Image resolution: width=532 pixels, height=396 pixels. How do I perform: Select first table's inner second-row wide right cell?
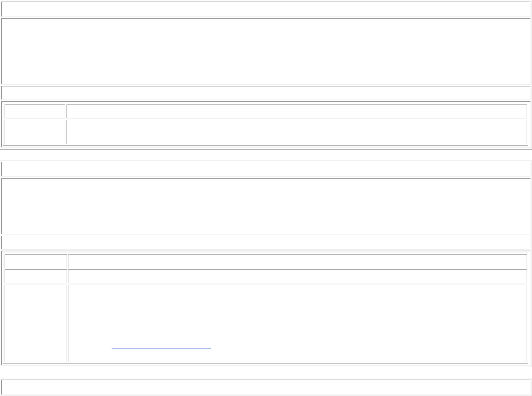297,132
